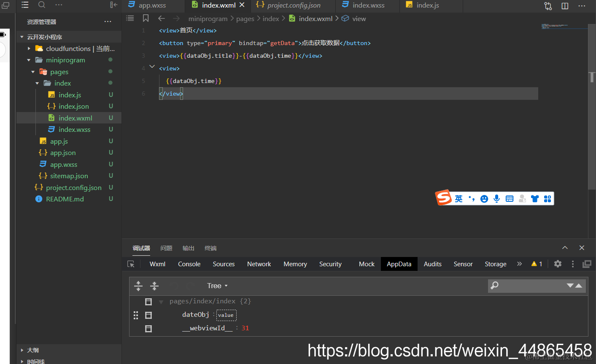Open the Wxml devtools tab
This screenshot has width=596, height=364.
click(x=157, y=264)
